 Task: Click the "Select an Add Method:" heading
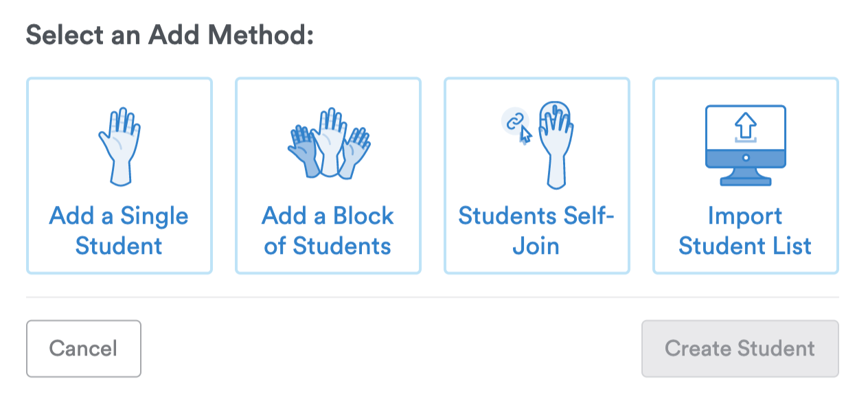(x=170, y=35)
